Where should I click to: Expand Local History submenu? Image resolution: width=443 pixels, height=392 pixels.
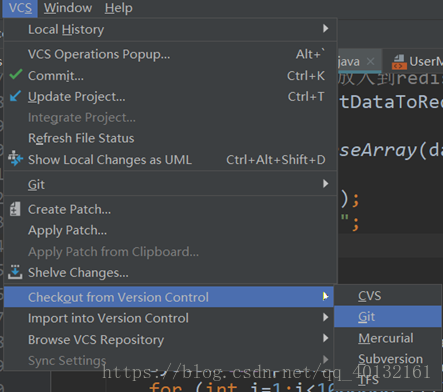click(170, 29)
